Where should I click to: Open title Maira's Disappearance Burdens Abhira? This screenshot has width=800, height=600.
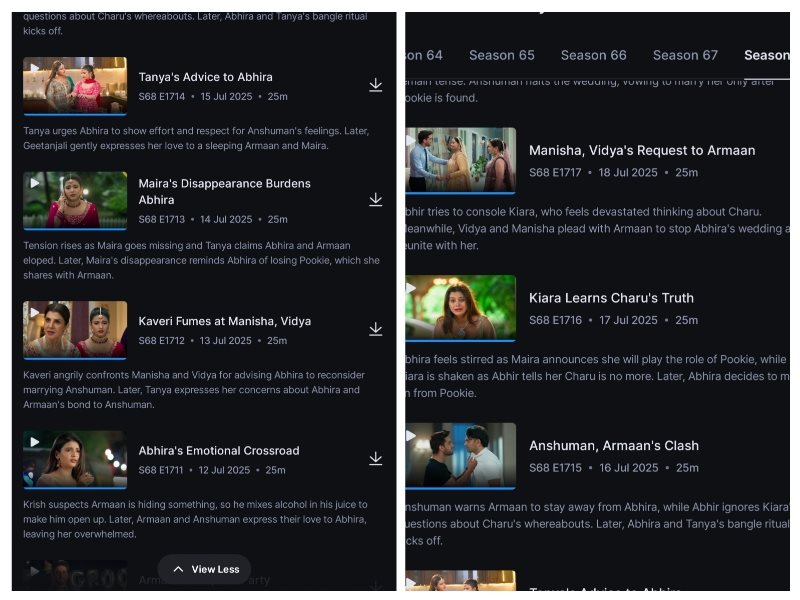(x=224, y=192)
